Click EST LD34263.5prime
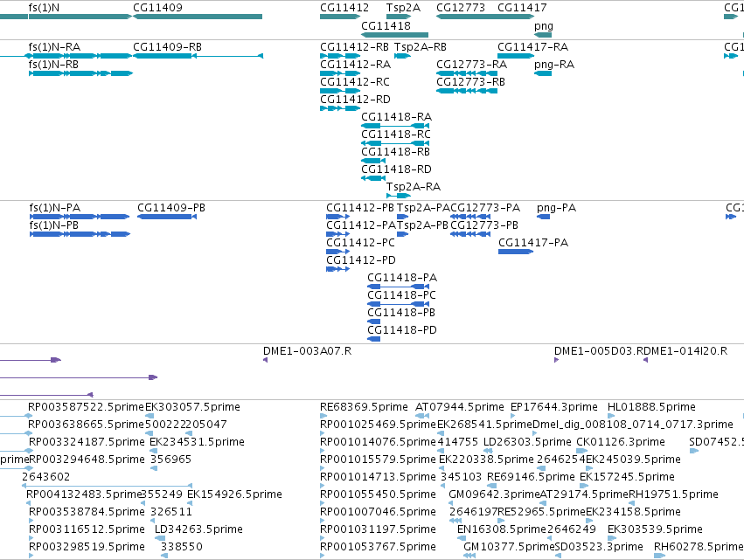Screen dimensions: 744x560 (x=198, y=529)
